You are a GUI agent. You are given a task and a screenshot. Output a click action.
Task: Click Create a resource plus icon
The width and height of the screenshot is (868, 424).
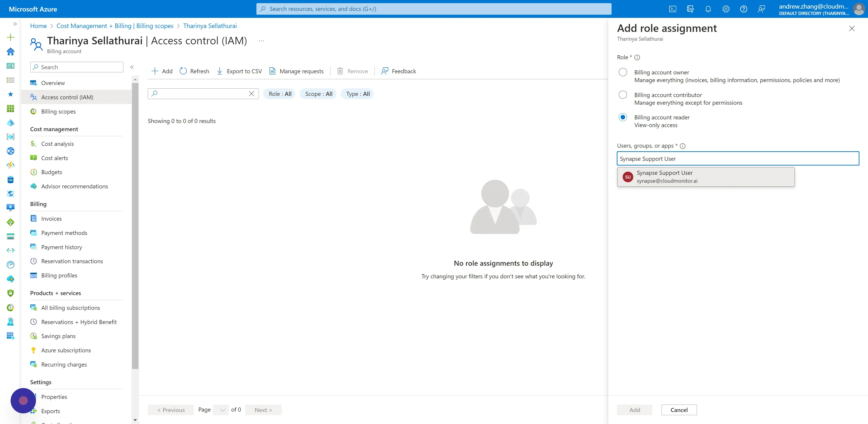point(10,37)
